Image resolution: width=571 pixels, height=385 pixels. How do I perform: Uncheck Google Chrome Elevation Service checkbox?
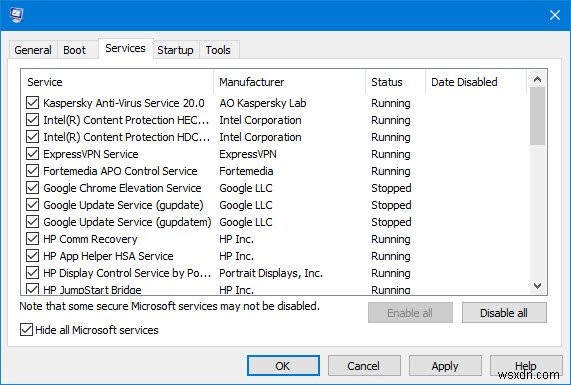32,188
